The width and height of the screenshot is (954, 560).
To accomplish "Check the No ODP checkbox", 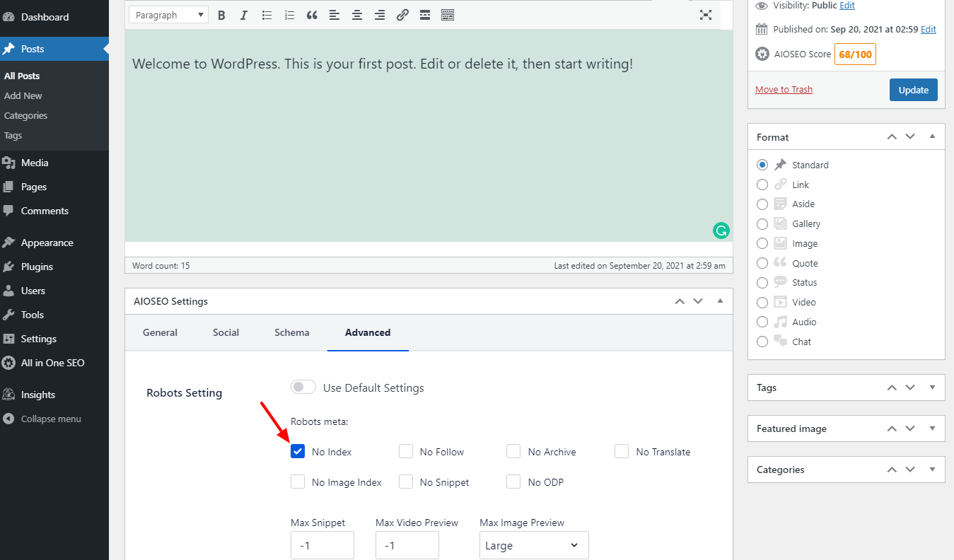I will pyautogui.click(x=513, y=482).
